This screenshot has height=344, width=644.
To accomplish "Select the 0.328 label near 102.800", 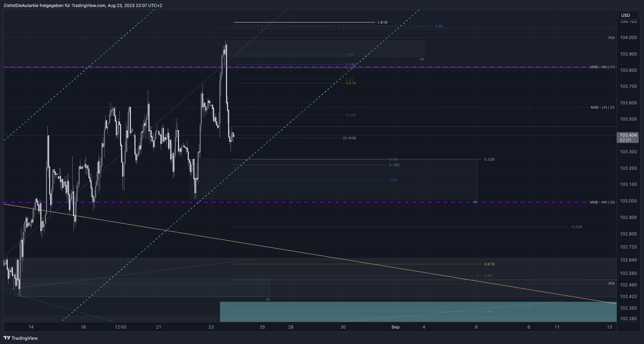I will pos(577,227).
